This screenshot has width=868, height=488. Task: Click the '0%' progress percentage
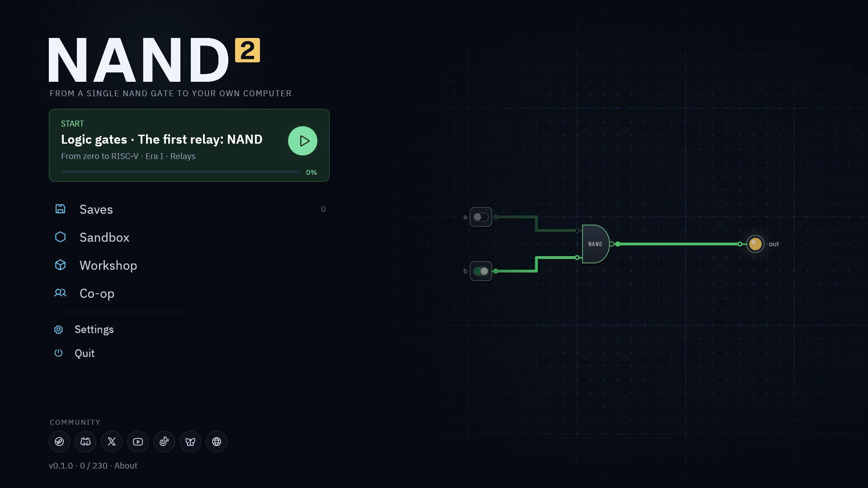tap(311, 172)
